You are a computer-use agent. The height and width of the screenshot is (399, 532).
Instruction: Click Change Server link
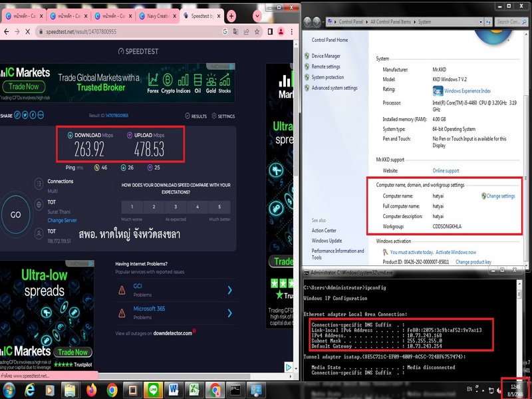[62, 220]
